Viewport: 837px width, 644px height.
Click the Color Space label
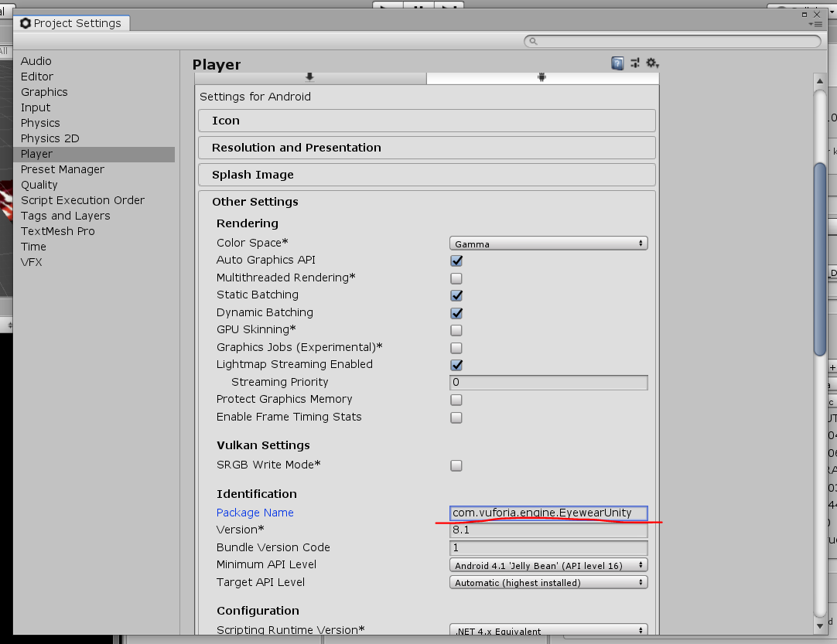252,243
